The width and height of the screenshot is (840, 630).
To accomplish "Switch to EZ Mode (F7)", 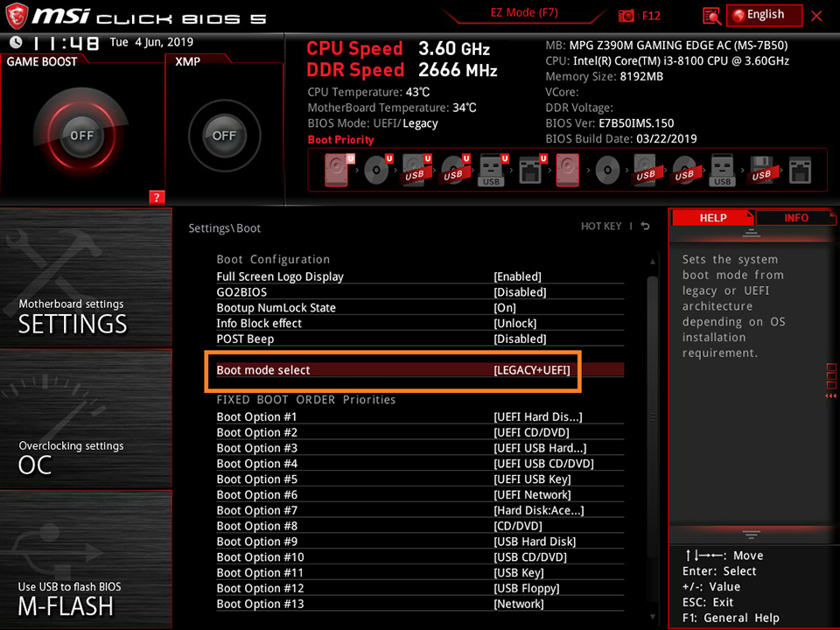I will 524,13.
